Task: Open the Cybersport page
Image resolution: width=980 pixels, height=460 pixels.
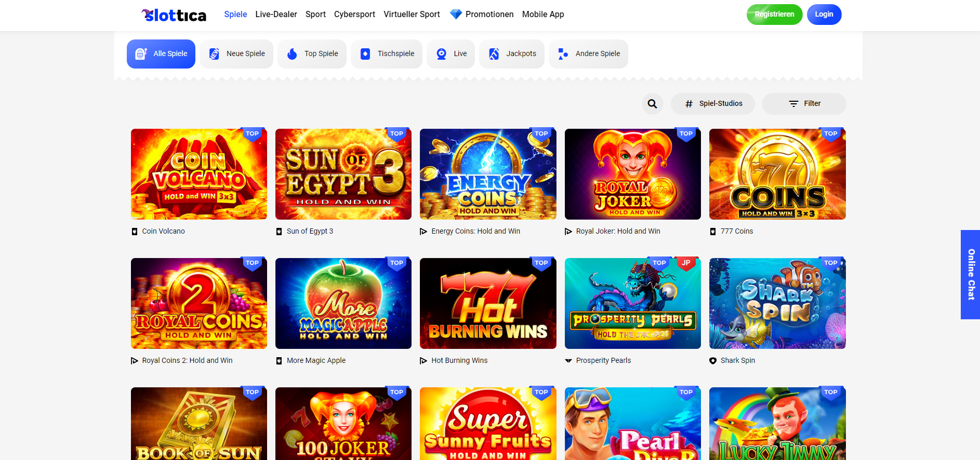Action: coord(355,15)
